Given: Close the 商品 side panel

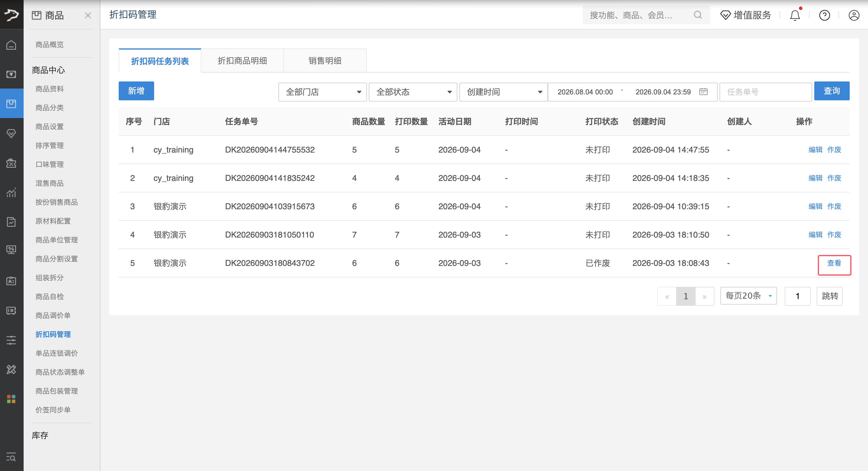Looking at the screenshot, I should 88,15.
